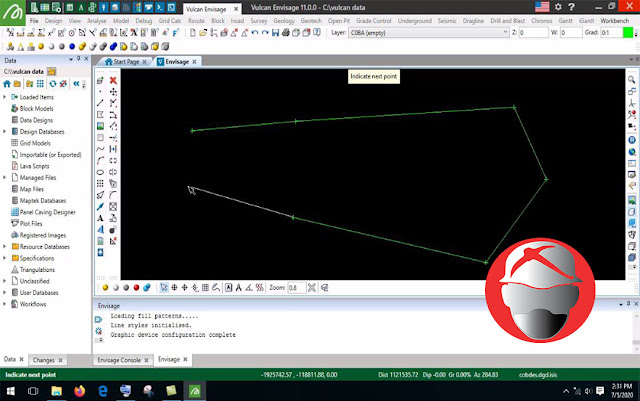
Task: Toggle the pin on the Data panel
Action: (78, 59)
